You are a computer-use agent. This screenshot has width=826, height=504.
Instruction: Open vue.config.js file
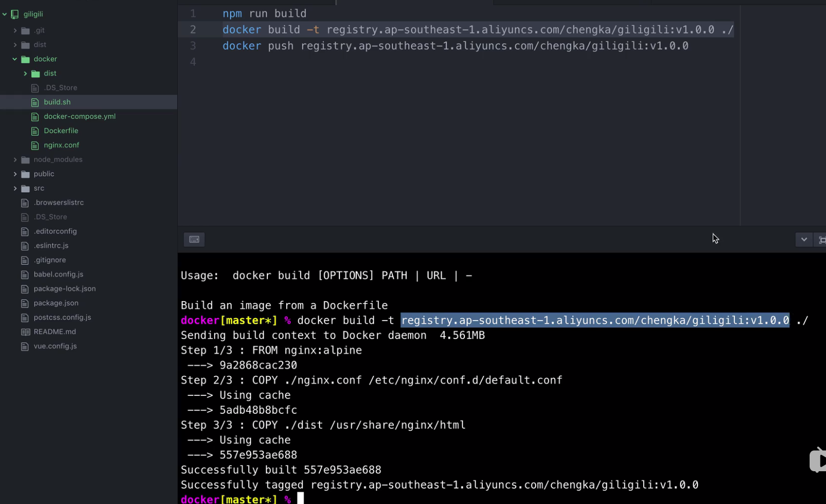[55, 346]
